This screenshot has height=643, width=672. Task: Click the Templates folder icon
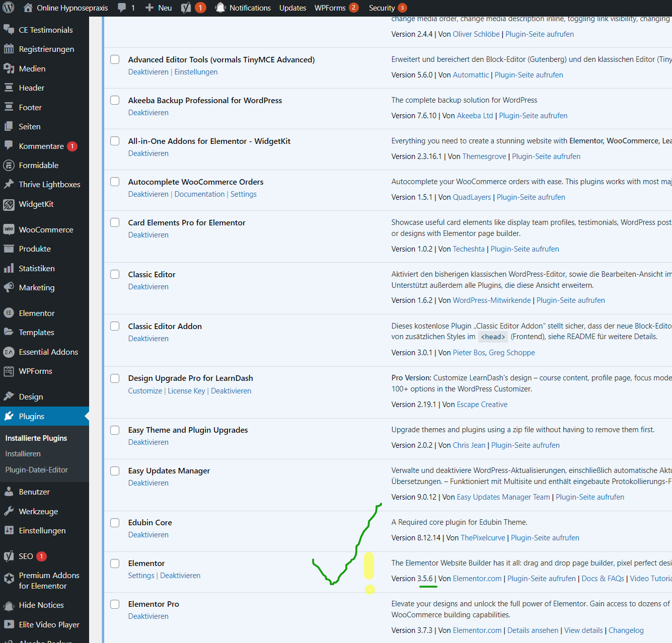9,332
